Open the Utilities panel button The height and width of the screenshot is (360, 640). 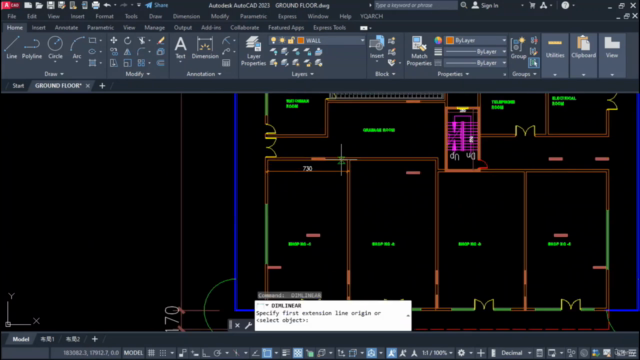click(x=555, y=55)
